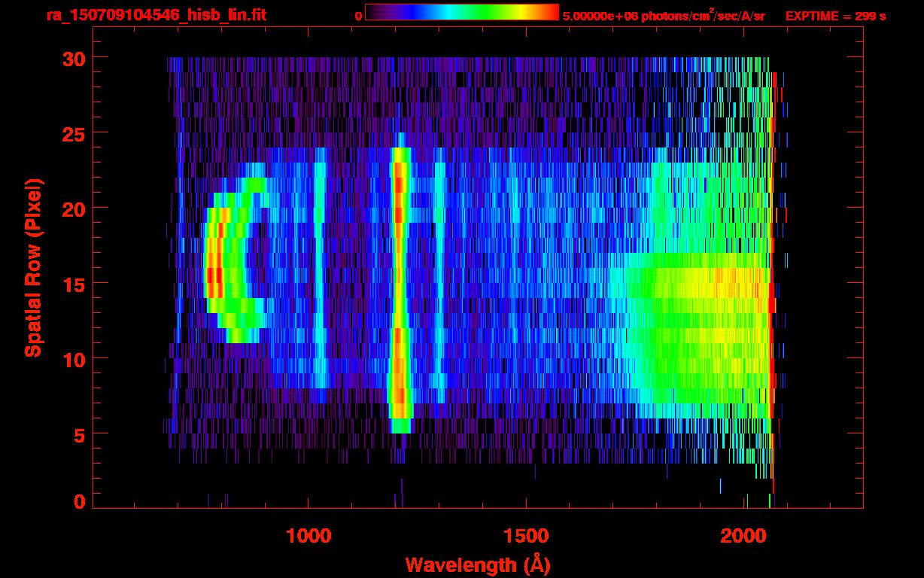Click the 5.00000e+06 photons/cm²/sec/Å/sr label
The height and width of the screenshot is (578, 924).
[664, 15]
